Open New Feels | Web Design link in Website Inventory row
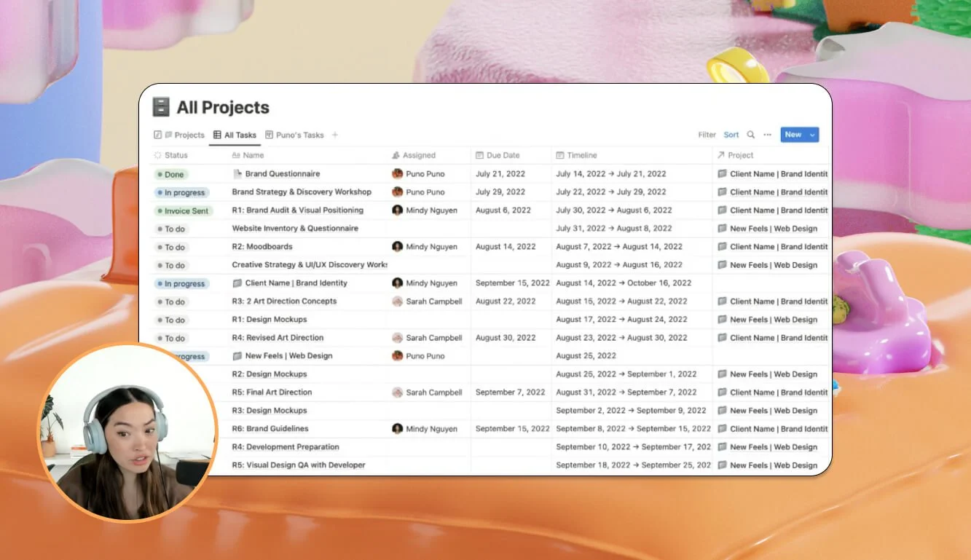 774,229
